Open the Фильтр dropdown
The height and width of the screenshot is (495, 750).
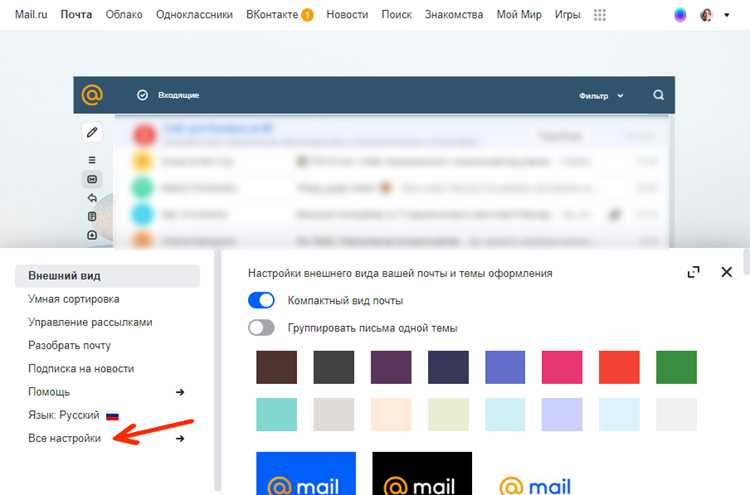coord(601,96)
